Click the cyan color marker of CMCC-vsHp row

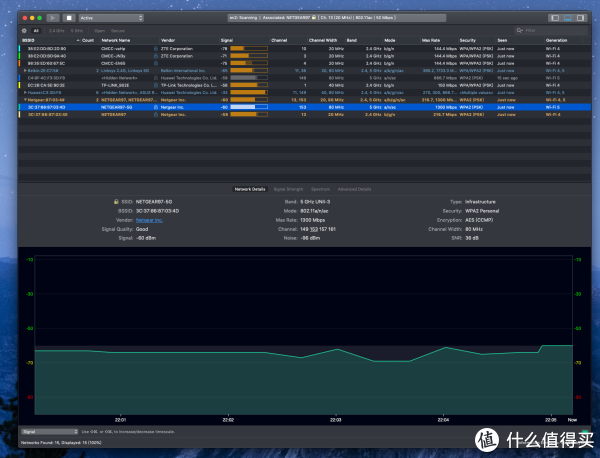tap(20, 49)
